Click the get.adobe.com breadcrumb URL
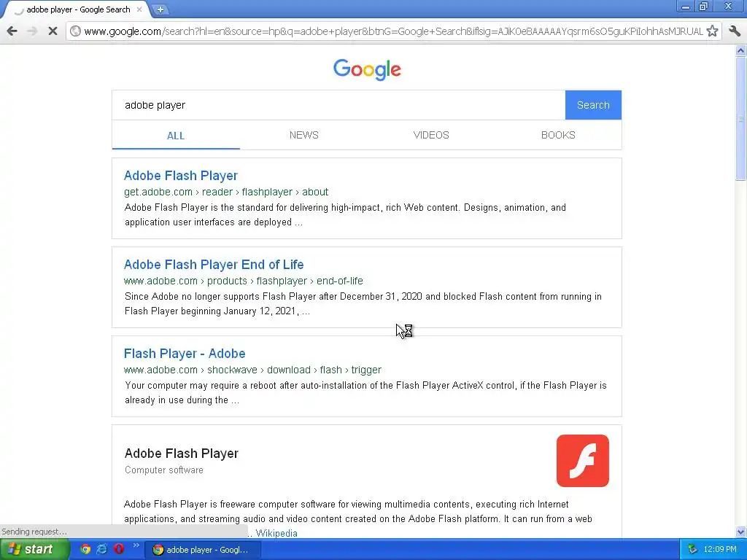The image size is (747, 560). click(x=226, y=192)
